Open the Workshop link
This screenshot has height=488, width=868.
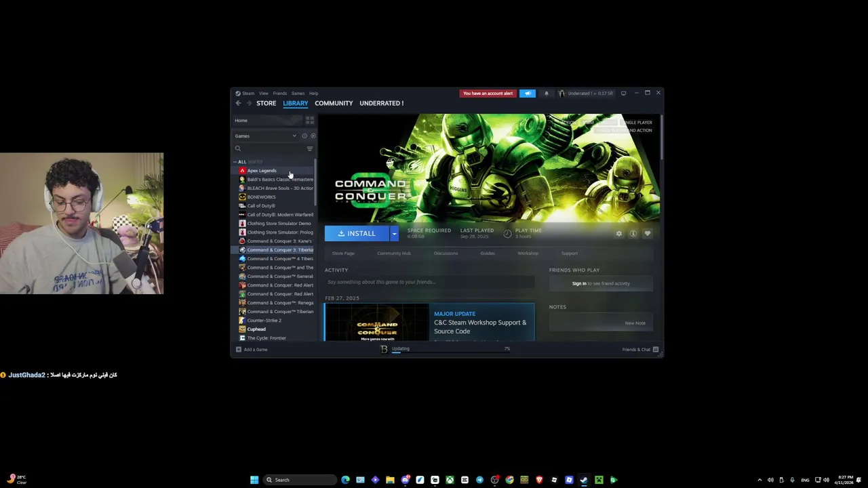click(528, 253)
